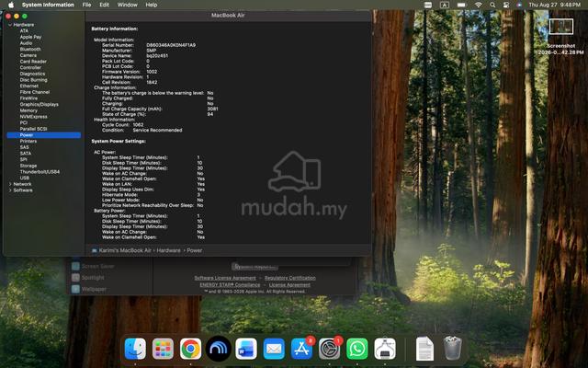
Task: Select Memory in the sidebar
Action: tap(28, 110)
